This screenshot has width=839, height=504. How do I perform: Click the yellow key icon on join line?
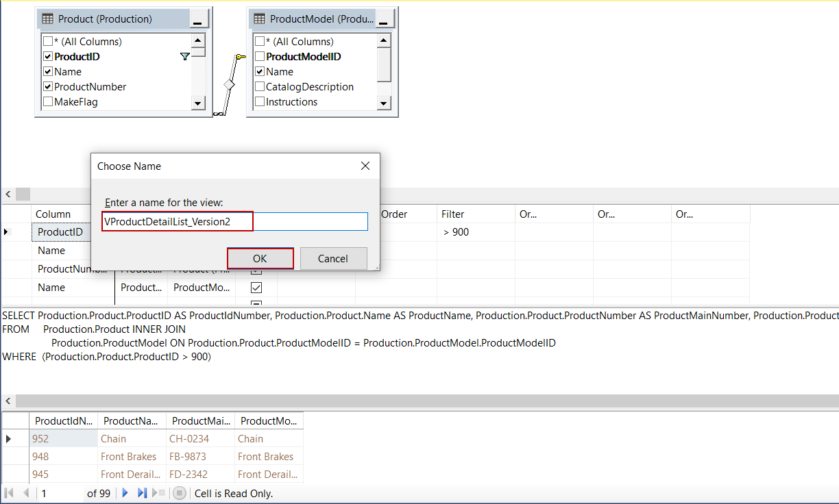tap(240, 58)
